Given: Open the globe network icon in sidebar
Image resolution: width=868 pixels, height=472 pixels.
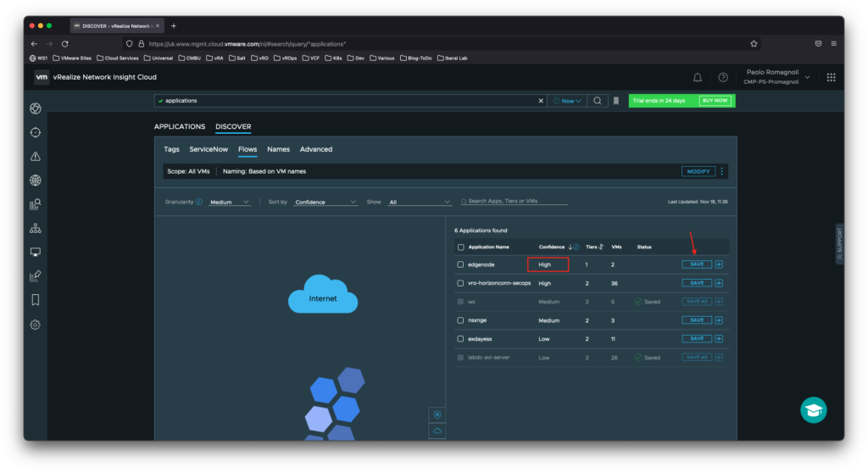Looking at the screenshot, I should click(x=36, y=180).
